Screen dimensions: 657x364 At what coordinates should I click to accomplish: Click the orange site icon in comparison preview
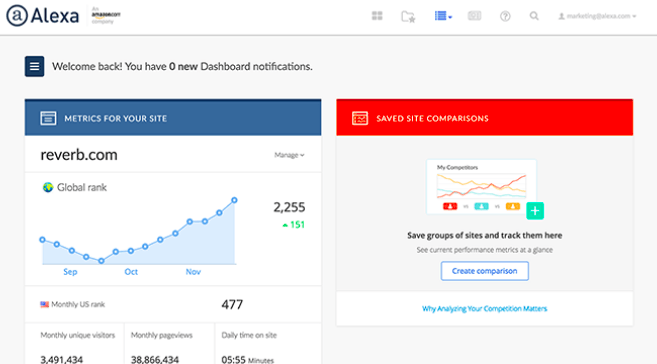click(x=513, y=206)
